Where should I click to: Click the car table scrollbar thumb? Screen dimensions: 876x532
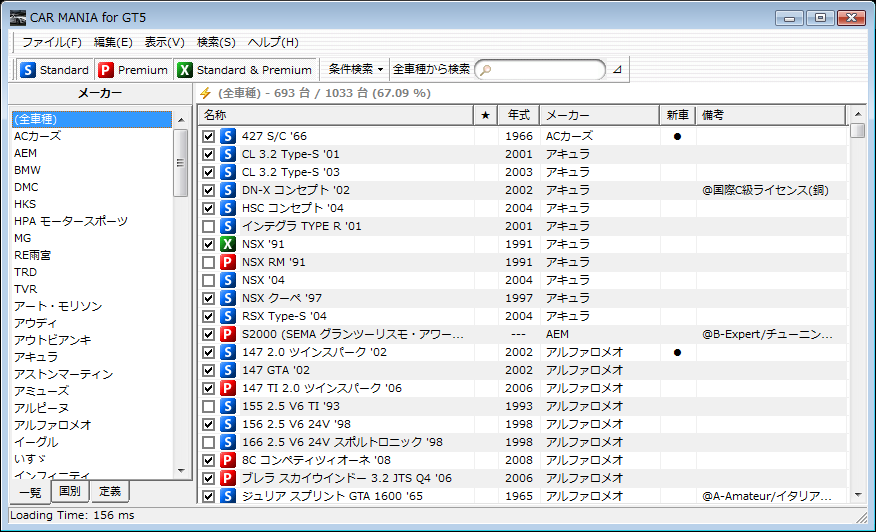[x=858, y=130]
